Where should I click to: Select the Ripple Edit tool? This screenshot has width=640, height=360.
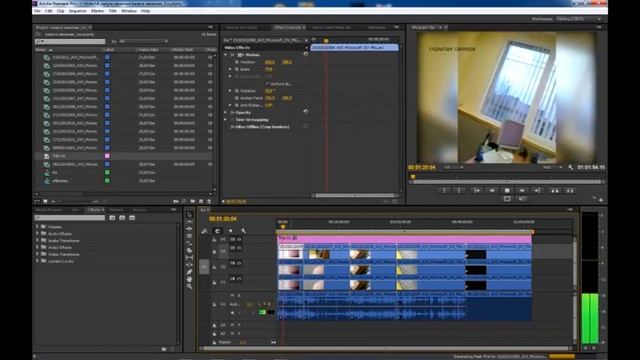[189, 229]
